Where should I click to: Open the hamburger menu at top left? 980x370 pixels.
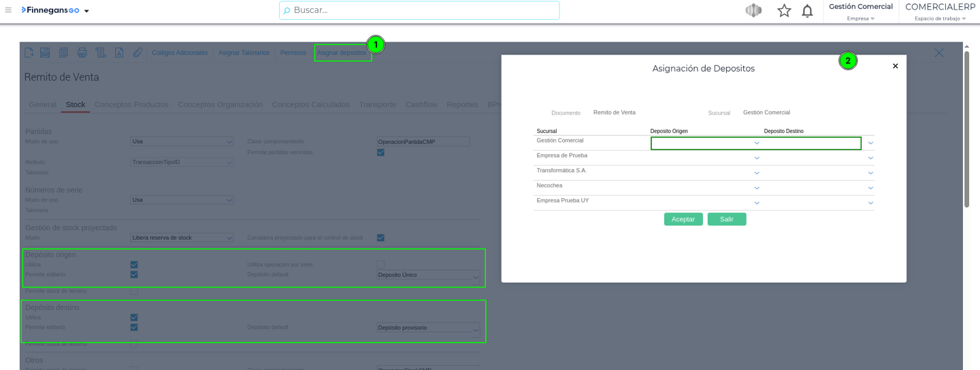pyautogui.click(x=8, y=10)
